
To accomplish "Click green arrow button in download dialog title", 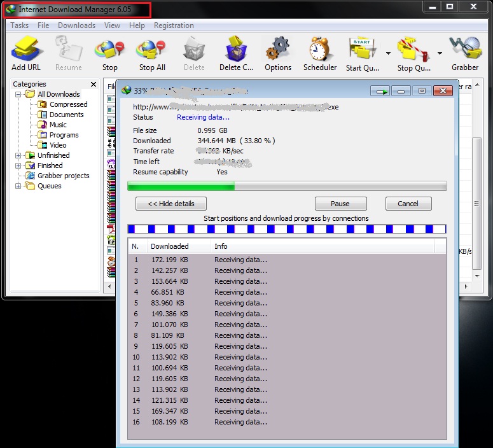I will tap(380, 91).
